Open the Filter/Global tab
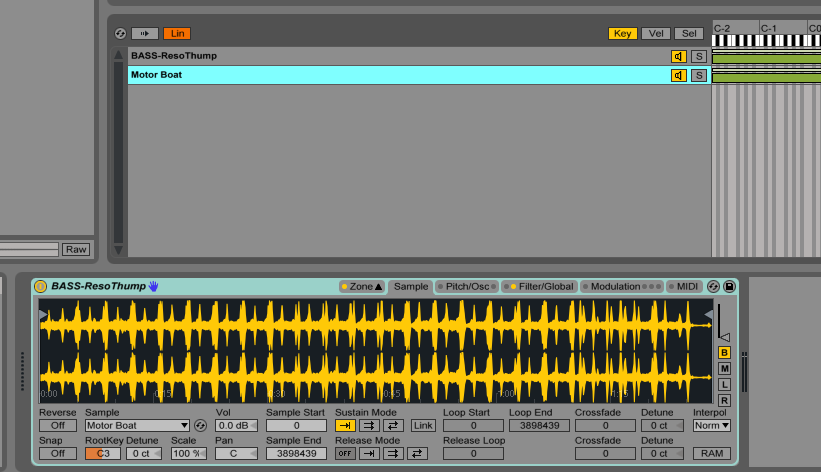Image resolution: width=821 pixels, height=472 pixels. (539, 287)
